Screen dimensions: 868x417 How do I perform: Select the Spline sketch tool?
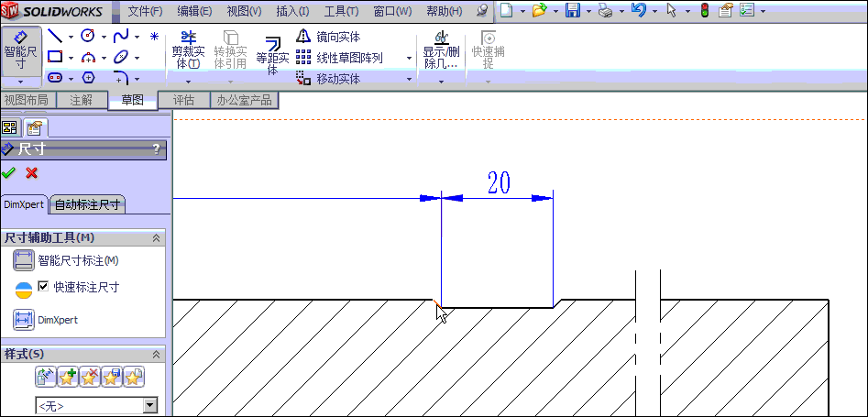click(x=121, y=37)
